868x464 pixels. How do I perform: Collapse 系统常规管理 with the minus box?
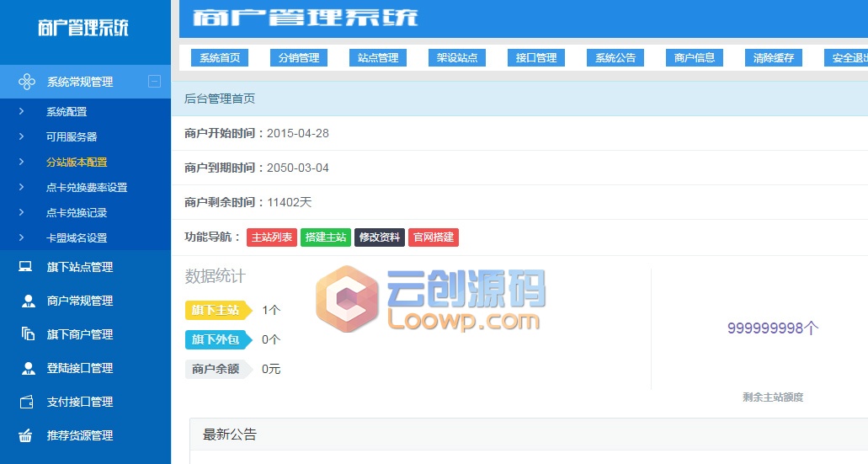tap(154, 82)
